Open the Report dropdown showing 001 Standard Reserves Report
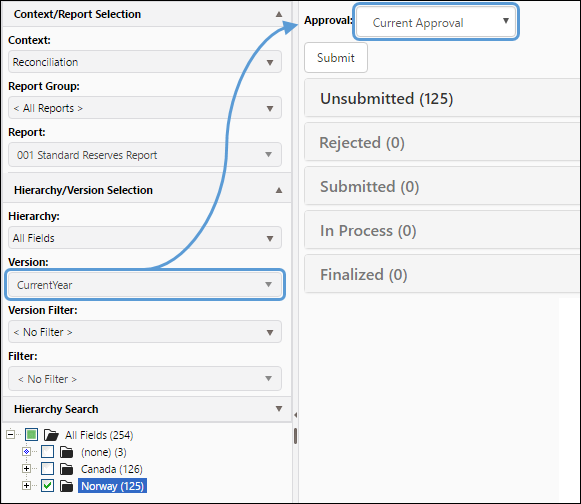This screenshot has width=581, height=504. click(x=145, y=155)
